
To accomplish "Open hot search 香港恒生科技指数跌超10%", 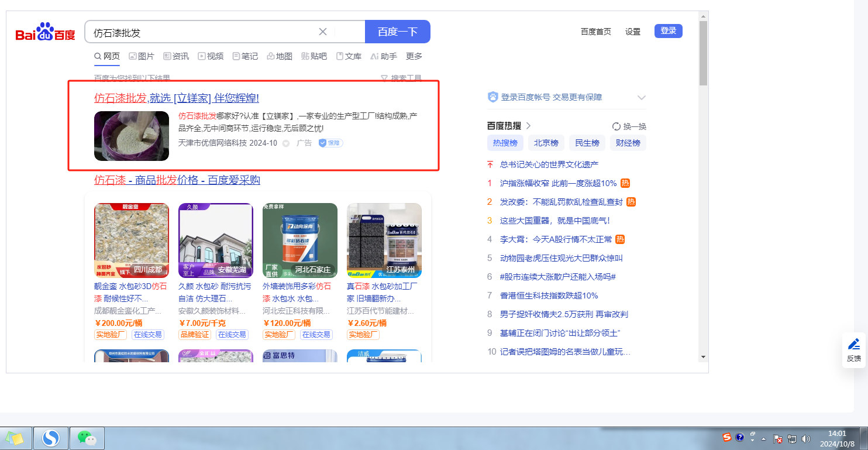I will click(x=549, y=296).
